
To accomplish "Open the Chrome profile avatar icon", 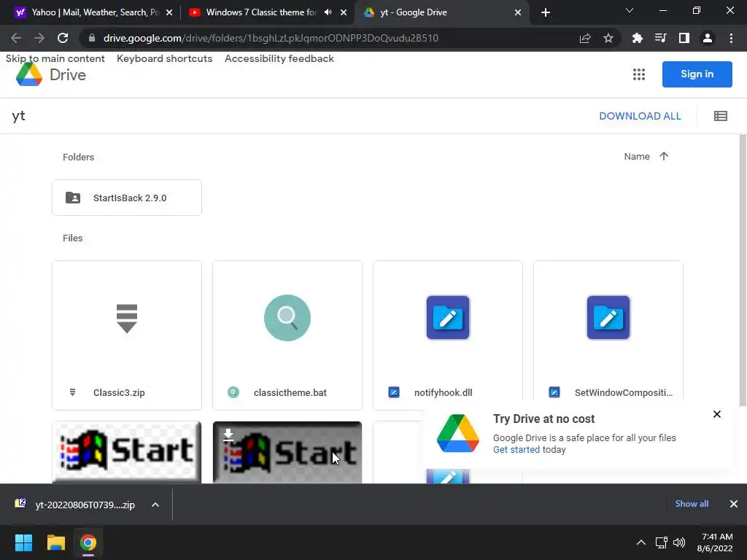I will click(x=708, y=38).
